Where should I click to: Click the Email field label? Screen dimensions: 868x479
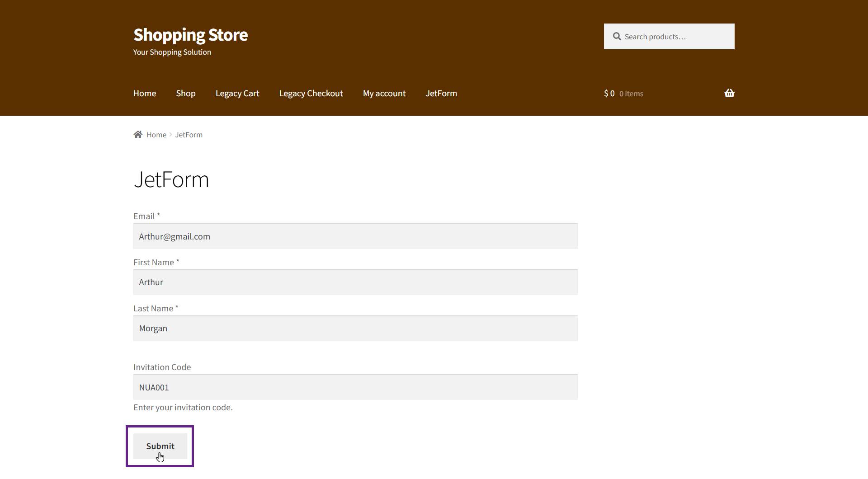point(144,216)
